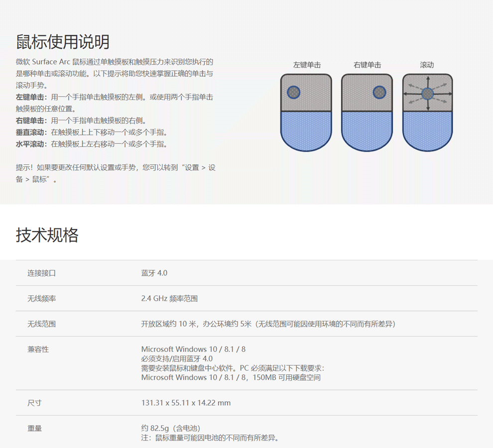This screenshot has height=448, width=493.
Task: Click the bold 左键单击: instruction label
Action: click(x=31, y=97)
